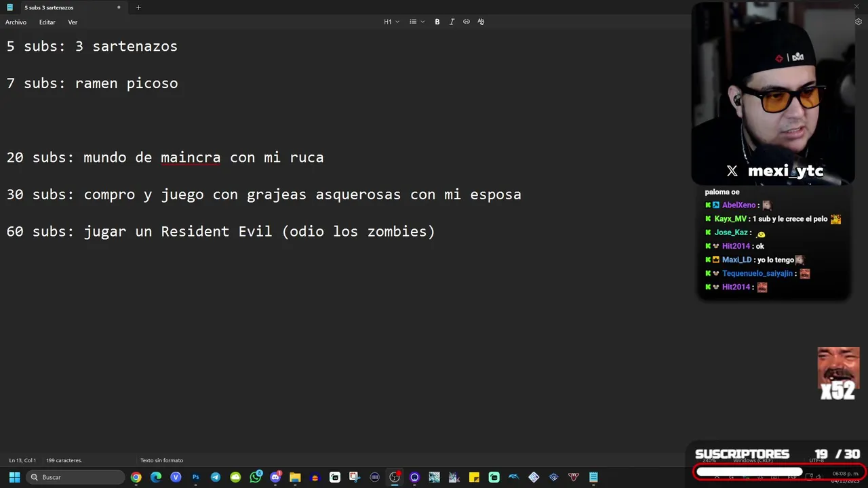Click the line '60 subs: jugar un Resident Evil'
The image size is (868, 488).
(220, 232)
